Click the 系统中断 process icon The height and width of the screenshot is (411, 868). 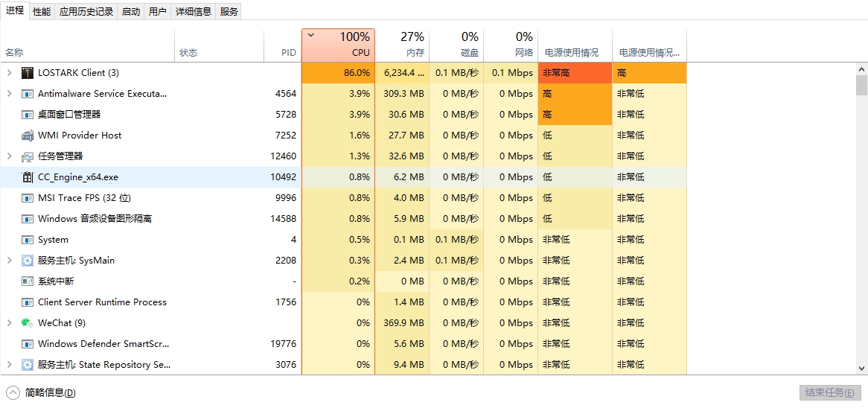[28, 281]
